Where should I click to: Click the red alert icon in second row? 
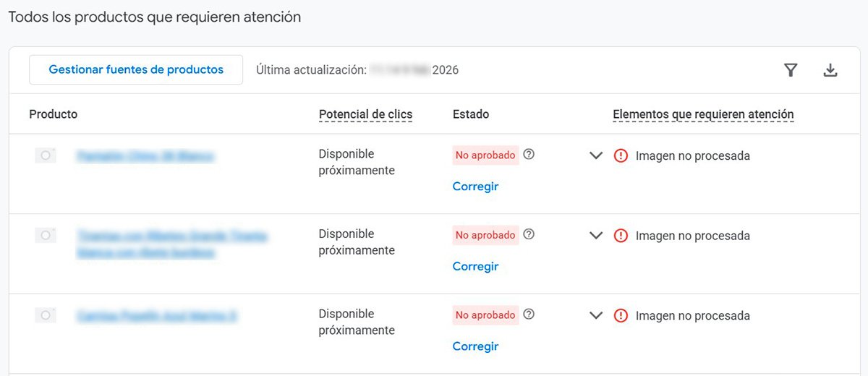coord(621,236)
